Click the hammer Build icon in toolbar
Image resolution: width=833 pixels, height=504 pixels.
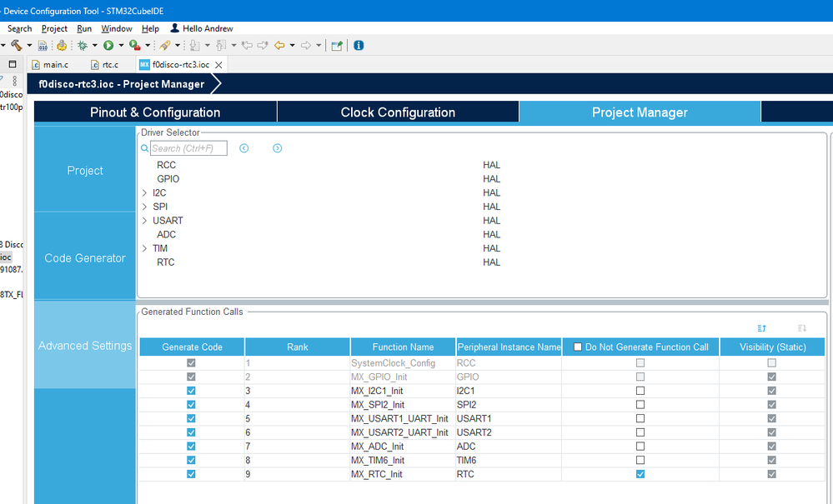click(x=17, y=46)
